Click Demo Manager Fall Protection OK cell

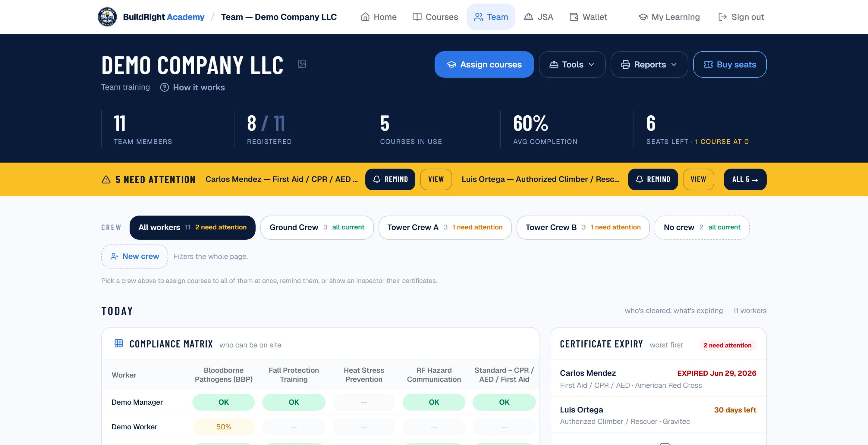click(294, 402)
